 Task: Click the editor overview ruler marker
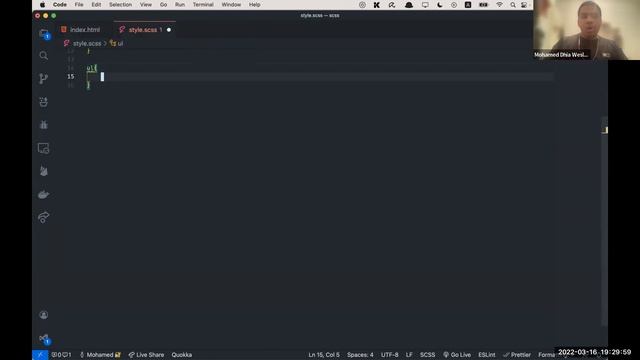tap(605, 130)
